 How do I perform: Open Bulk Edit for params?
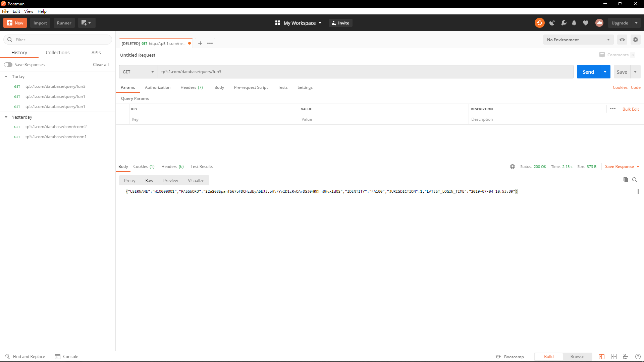click(631, 109)
